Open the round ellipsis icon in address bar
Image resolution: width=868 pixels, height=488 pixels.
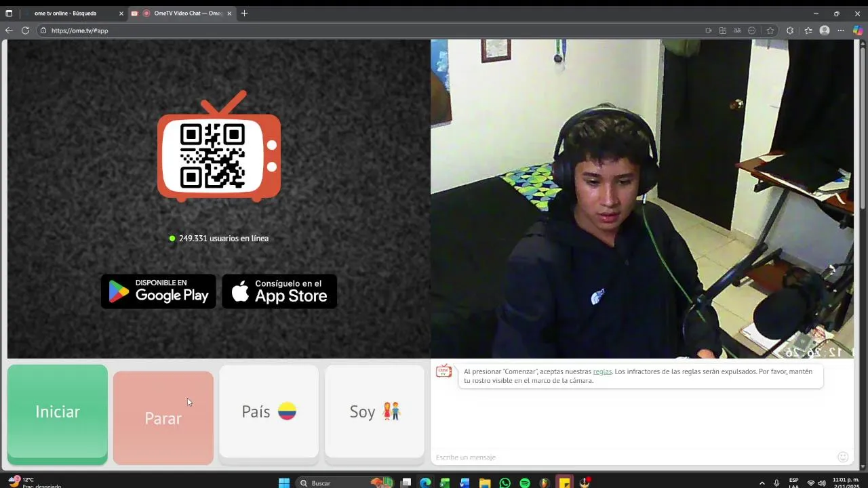click(x=752, y=30)
